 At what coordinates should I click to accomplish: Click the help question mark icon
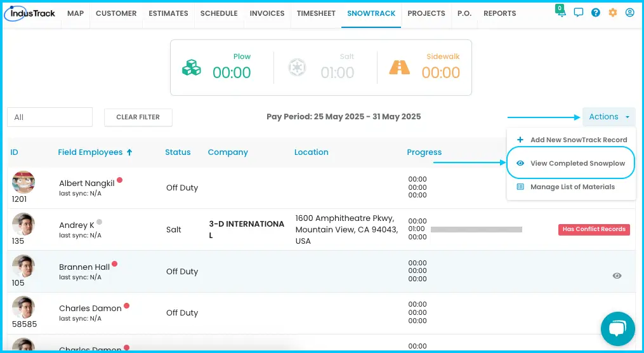[596, 13]
